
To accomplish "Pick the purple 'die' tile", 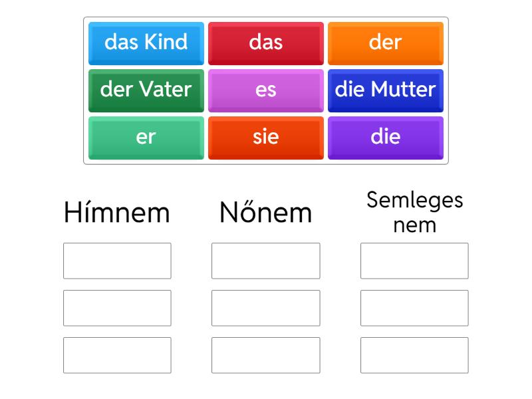I will pos(386,137).
